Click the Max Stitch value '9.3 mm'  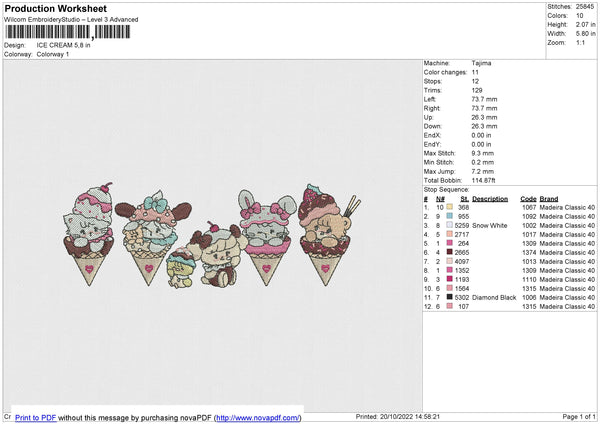click(483, 153)
